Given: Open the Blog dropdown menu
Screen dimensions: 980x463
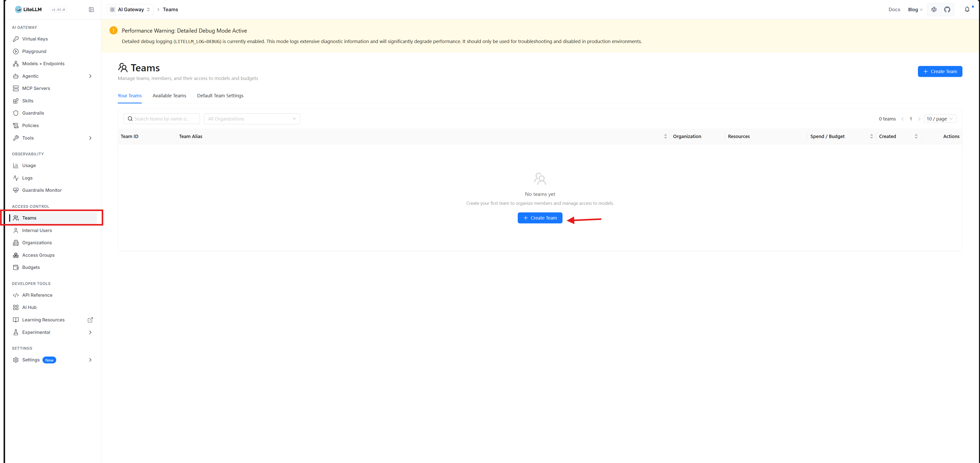Looking at the screenshot, I should [x=915, y=9].
